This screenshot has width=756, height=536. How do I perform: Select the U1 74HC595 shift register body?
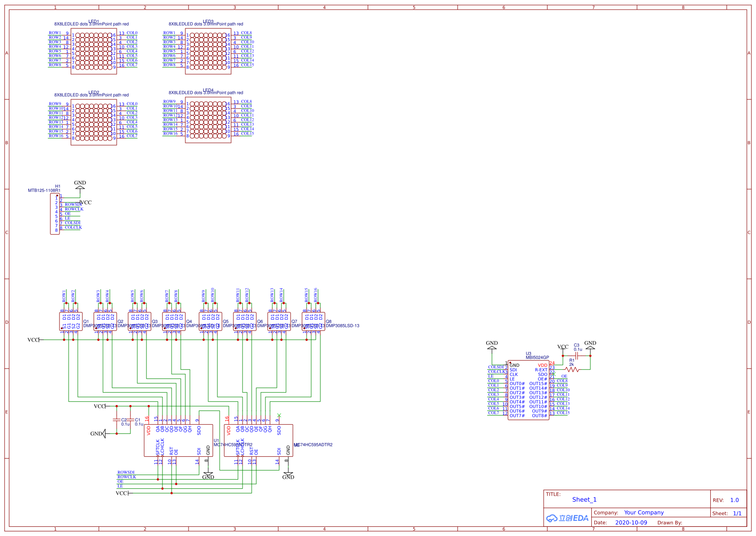178,440
